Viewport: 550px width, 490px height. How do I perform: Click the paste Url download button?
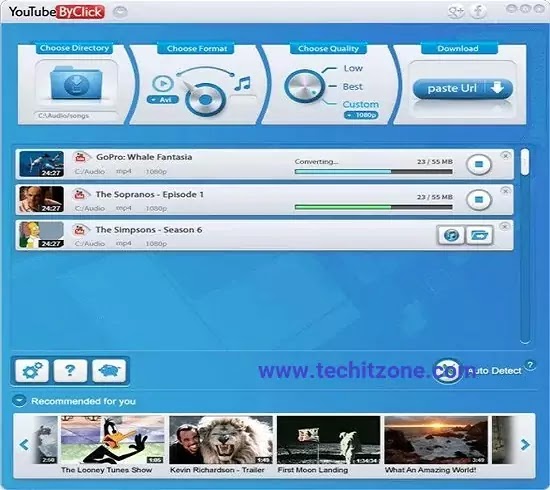(463, 88)
